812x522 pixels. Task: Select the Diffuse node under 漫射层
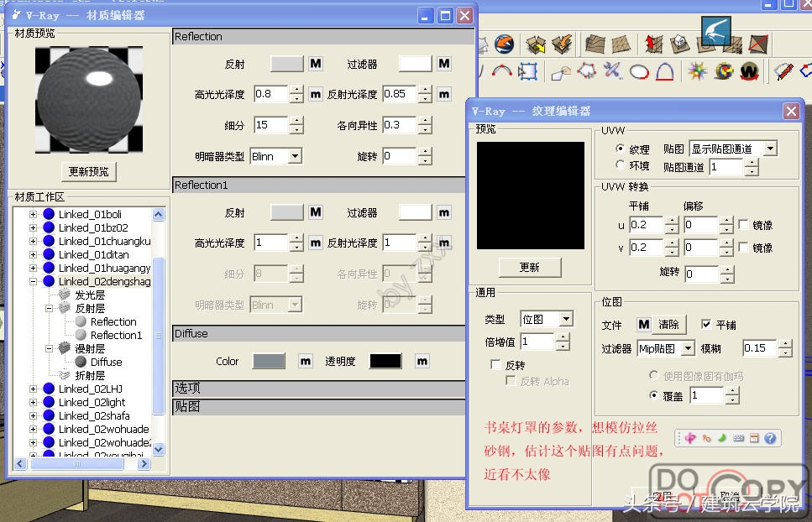(x=106, y=362)
